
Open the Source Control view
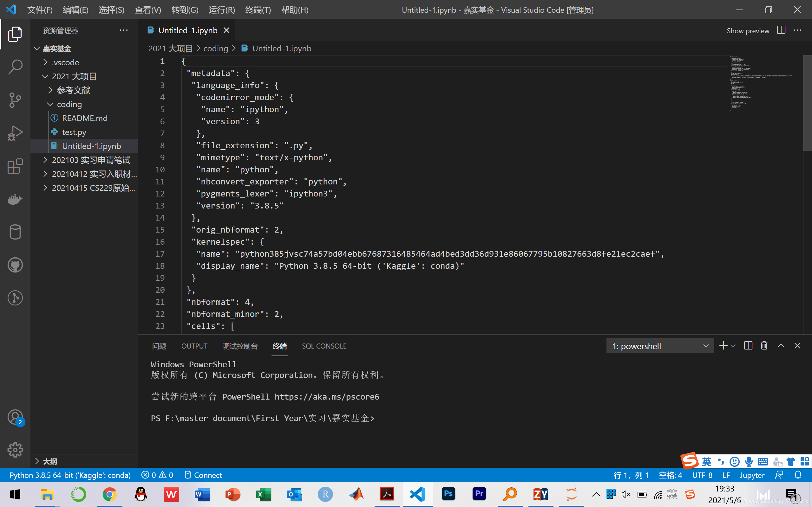click(15, 100)
